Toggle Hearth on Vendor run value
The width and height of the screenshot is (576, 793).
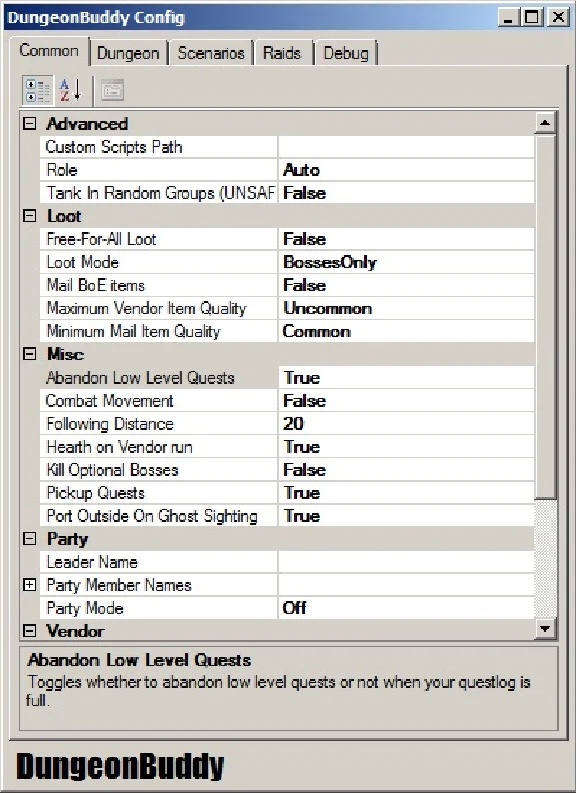(406, 447)
